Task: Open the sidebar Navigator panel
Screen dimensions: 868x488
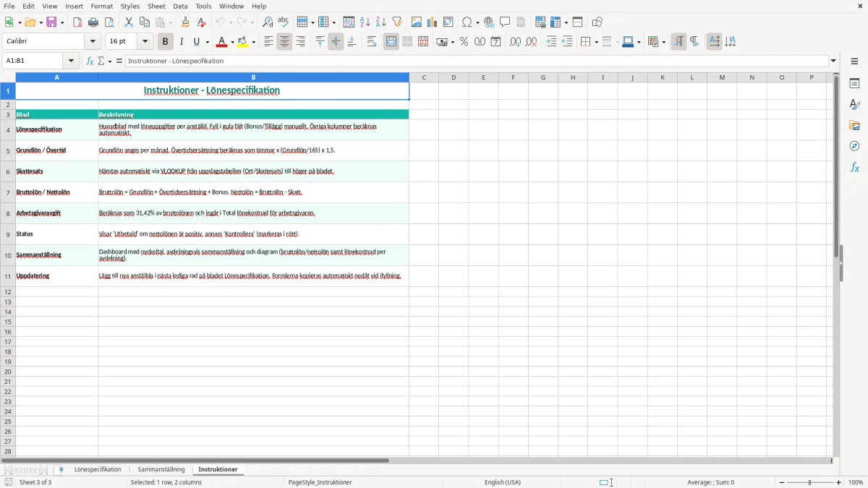Action: (854, 146)
